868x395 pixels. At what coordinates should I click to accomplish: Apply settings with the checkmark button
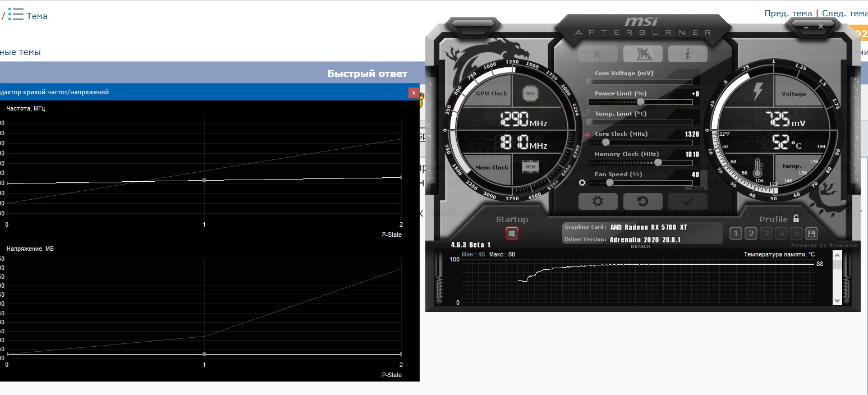(x=687, y=201)
